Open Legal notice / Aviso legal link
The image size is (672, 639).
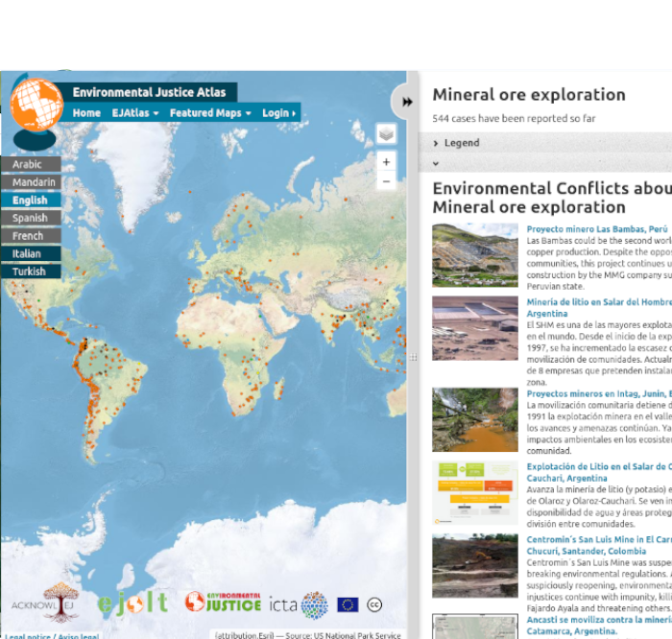pos(52,636)
